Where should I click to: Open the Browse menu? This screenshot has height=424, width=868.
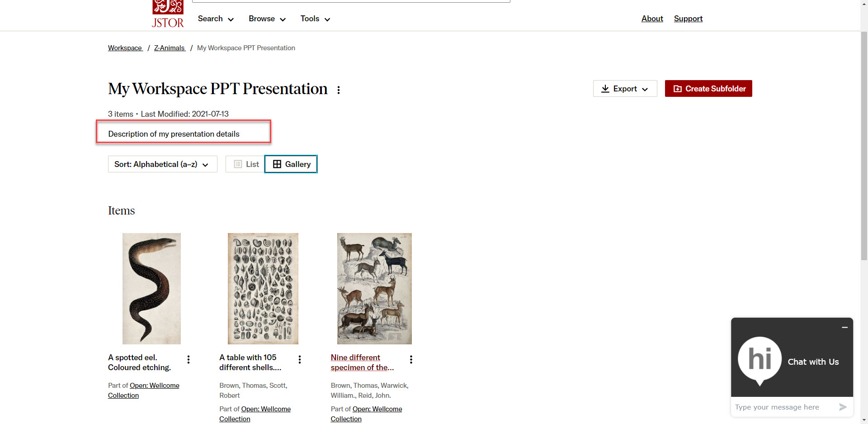click(267, 19)
